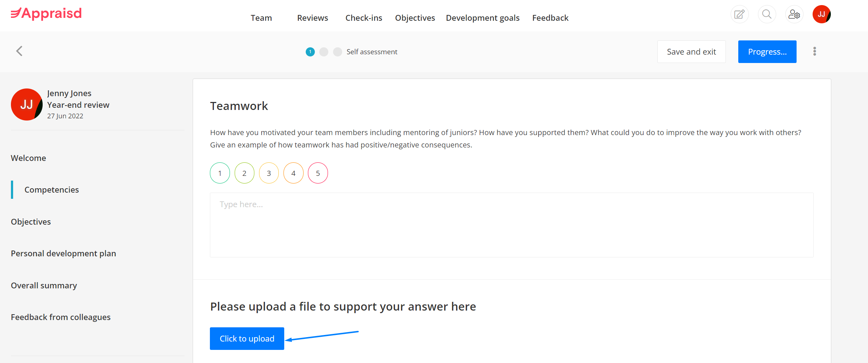The height and width of the screenshot is (363, 868).
Task: Select Competencies section in sidebar
Action: [51, 190]
